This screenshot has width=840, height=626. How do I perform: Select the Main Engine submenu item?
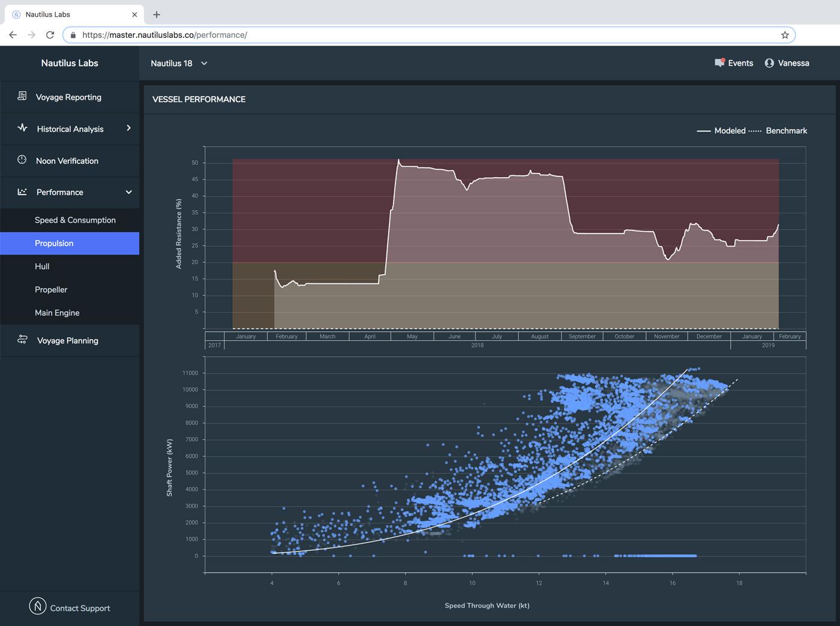(x=70, y=313)
